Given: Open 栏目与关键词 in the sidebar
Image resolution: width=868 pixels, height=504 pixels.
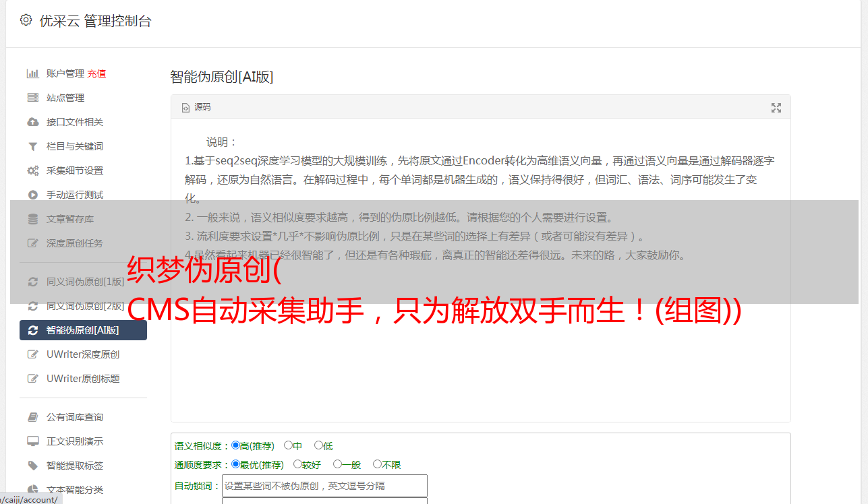Looking at the screenshot, I should click(75, 146).
